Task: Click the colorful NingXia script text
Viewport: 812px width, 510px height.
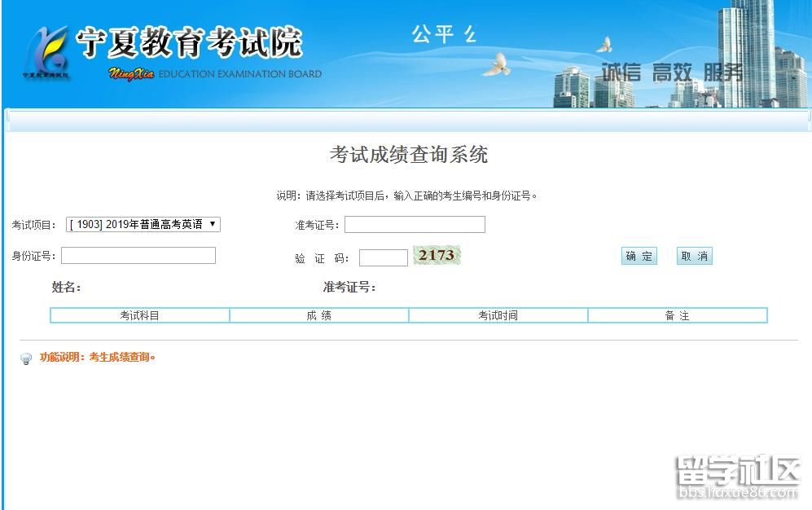Action: pos(130,74)
